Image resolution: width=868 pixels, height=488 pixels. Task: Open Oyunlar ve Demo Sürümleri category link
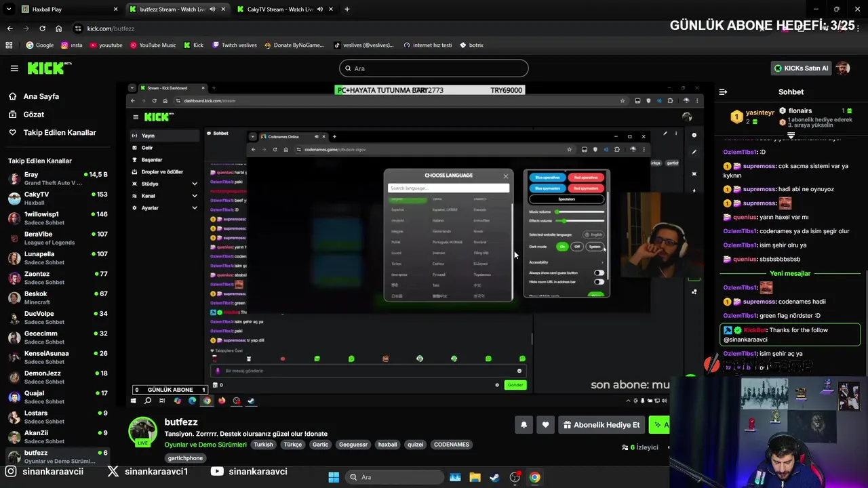[x=205, y=445]
